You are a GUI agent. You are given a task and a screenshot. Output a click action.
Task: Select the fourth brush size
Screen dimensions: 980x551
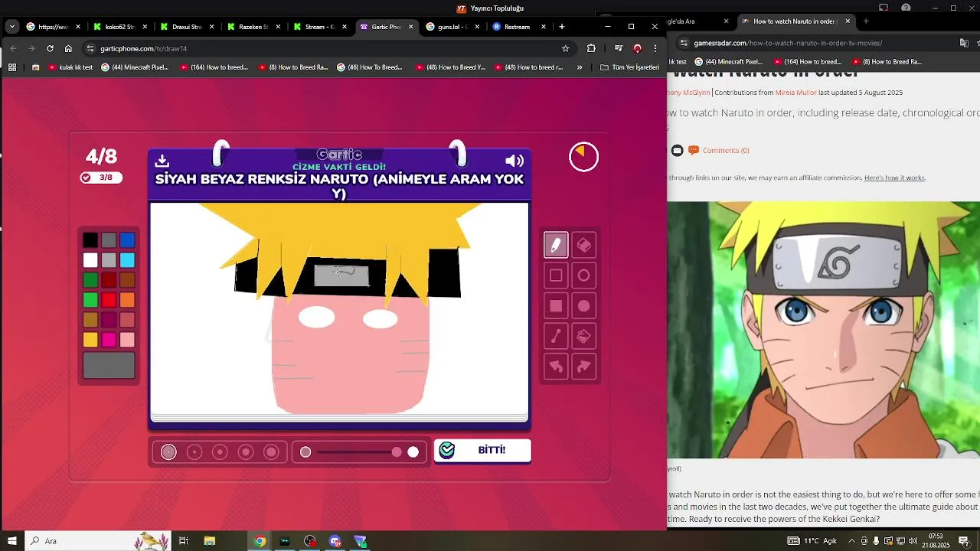(246, 452)
